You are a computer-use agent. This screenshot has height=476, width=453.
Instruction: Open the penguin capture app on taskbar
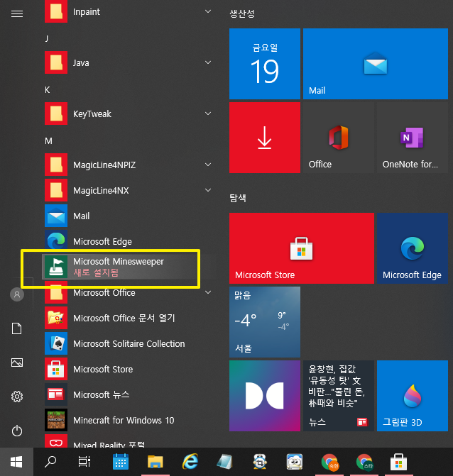coord(260,462)
